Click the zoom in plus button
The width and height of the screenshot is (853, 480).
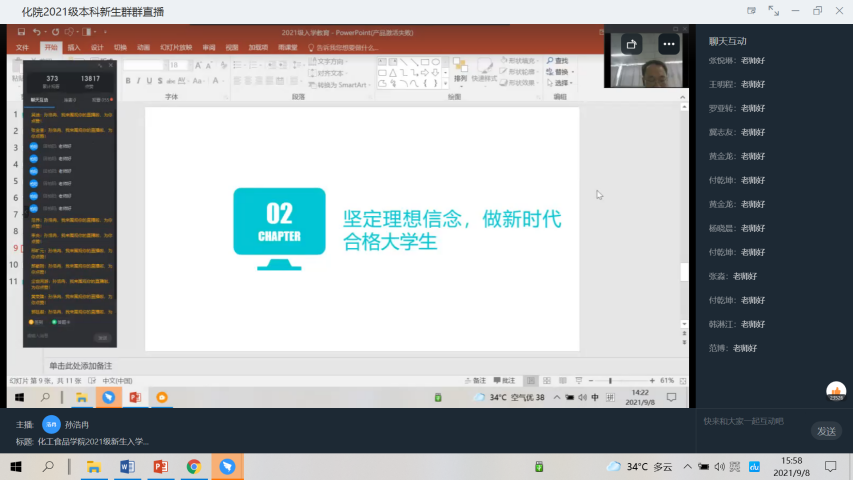pyautogui.click(x=652, y=381)
